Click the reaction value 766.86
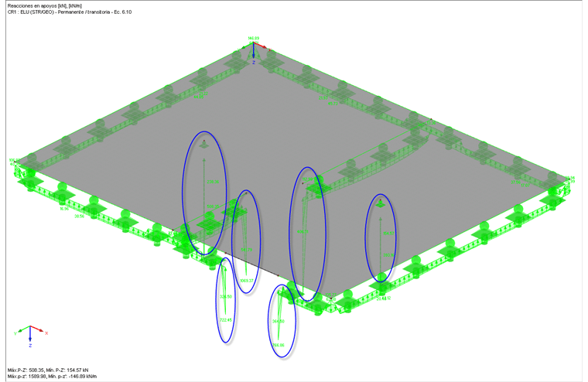The width and height of the screenshot is (588, 382). pyautogui.click(x=279, y=345)
